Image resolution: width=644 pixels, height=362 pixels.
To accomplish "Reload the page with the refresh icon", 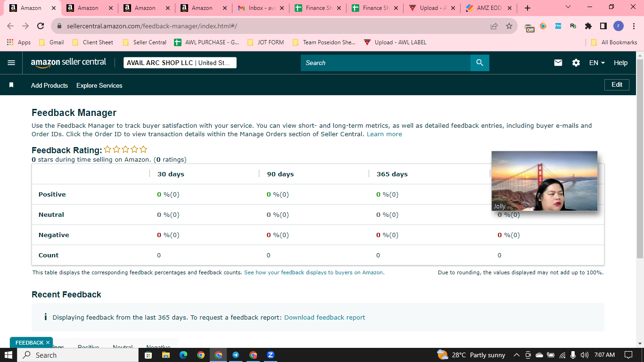I will [x=41, y=26].
